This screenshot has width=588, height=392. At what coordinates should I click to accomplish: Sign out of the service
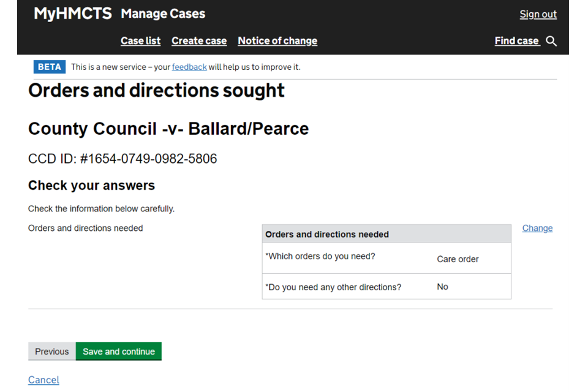tap(538, 14)
